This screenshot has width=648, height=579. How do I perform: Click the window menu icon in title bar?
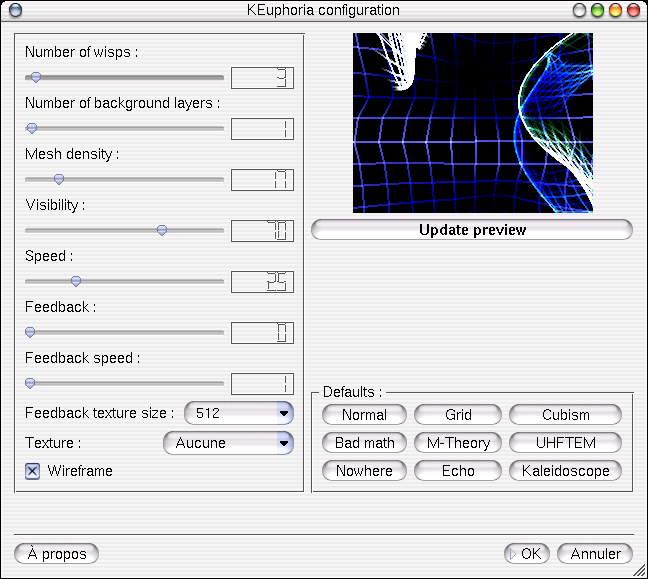tap(15, 10)
